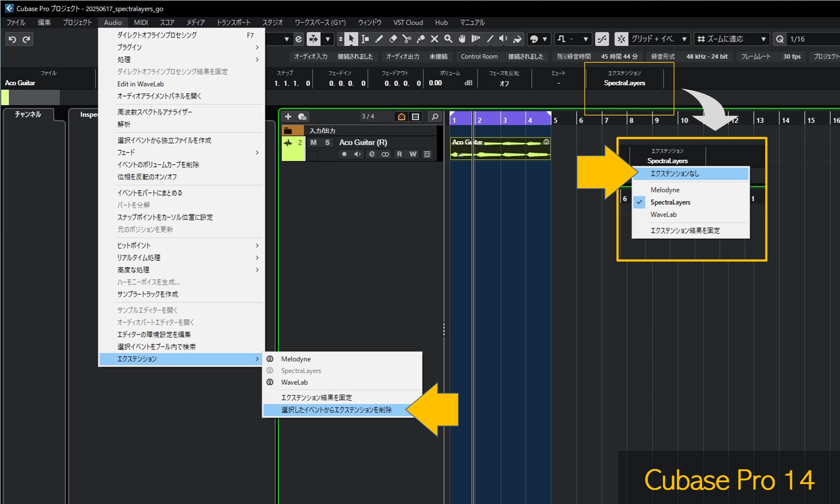Select Remove Extension from Selected Events
Screen dimensions: 840x504
(342, 410)
